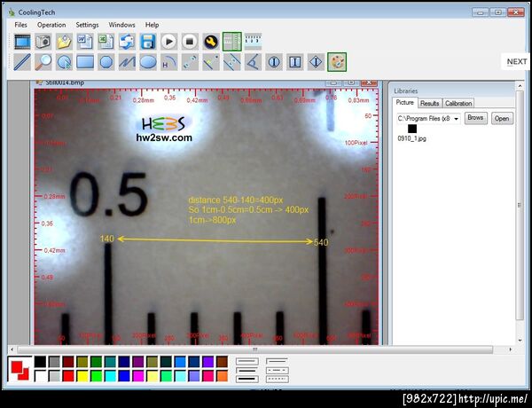532x408 pixels.
Task: Click the Libraries panel vertical scrollbar
Action: 519,206
